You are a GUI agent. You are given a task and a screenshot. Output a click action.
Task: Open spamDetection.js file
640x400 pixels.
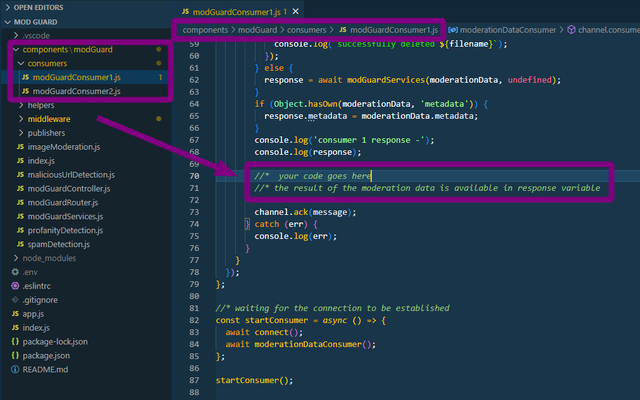[x=58, y=244]
